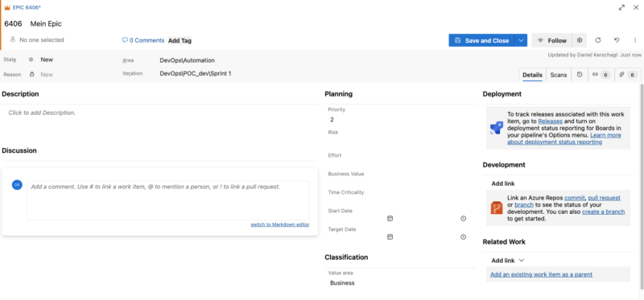Open the Attachments tab

pos(627,75)
